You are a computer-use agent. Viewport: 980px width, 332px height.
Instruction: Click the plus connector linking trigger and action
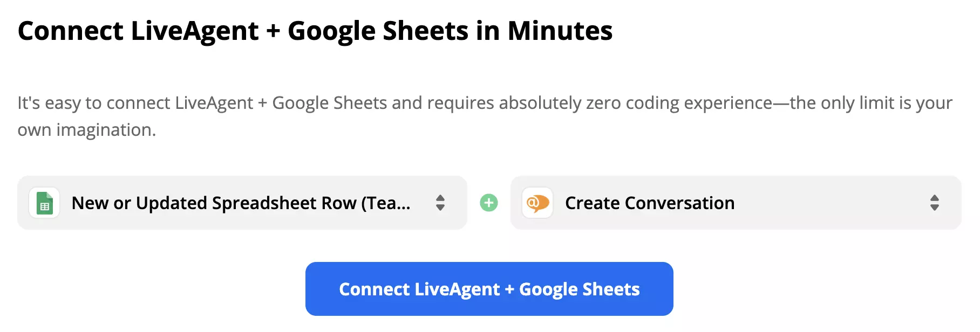coord(488,203)
